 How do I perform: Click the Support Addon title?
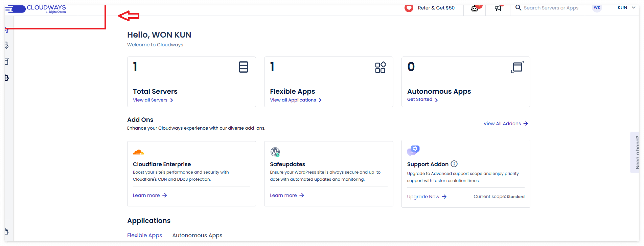click(428, 164)
